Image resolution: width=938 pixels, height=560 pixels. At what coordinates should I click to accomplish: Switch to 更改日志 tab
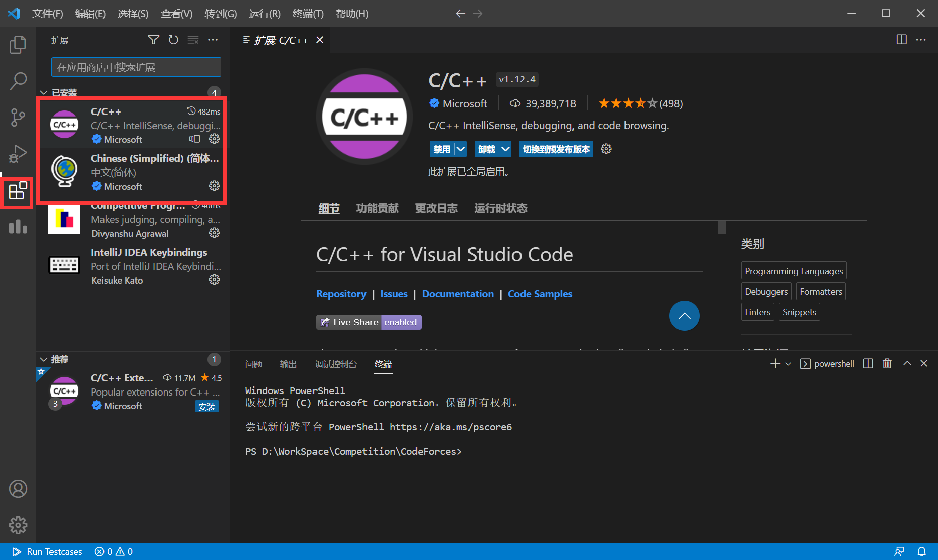pos(437,208)
